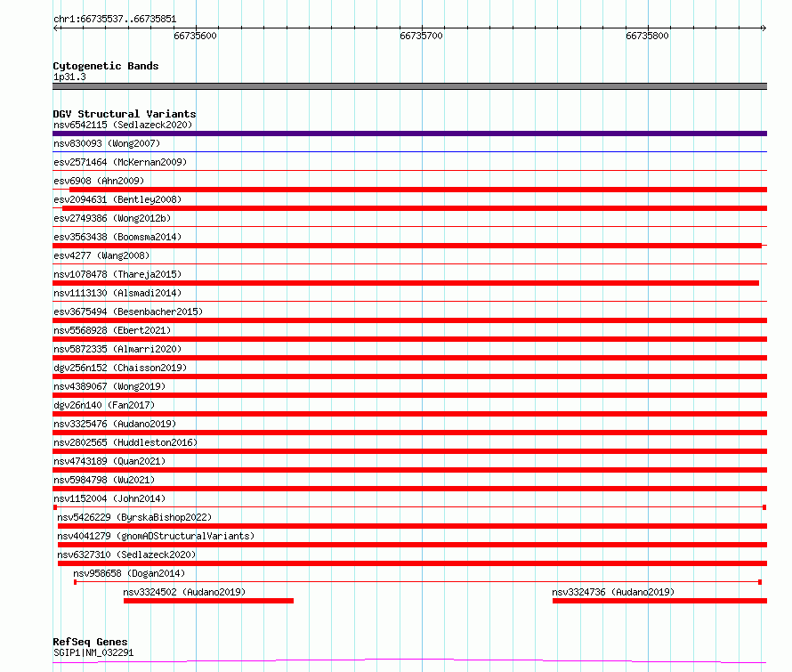Open esv4277 (Wang2008) variant label
The height and width of the screenshot is (672, 792).
click(x=101, y=255)
